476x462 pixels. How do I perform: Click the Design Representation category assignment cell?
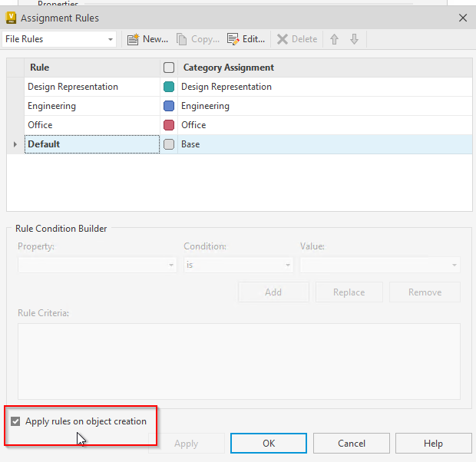click(325, 87)
